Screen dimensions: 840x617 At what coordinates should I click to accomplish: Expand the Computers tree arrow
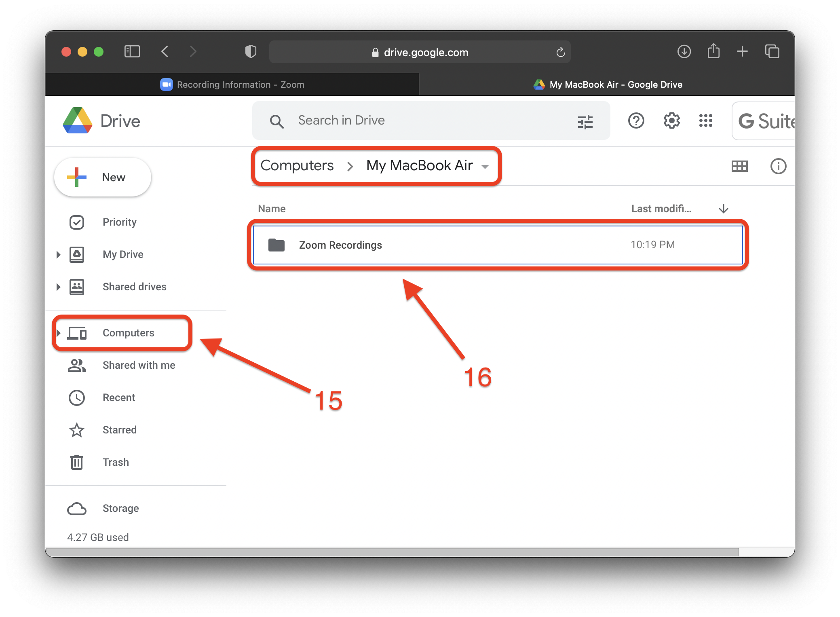coord(58,333)
